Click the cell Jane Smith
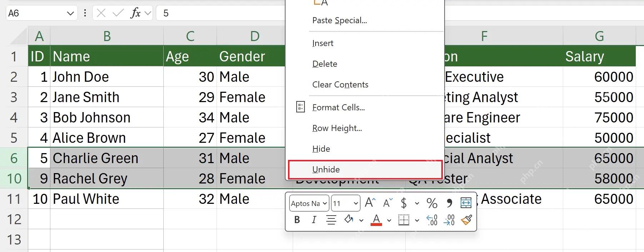The image size is (644, 252). point(107,97)
